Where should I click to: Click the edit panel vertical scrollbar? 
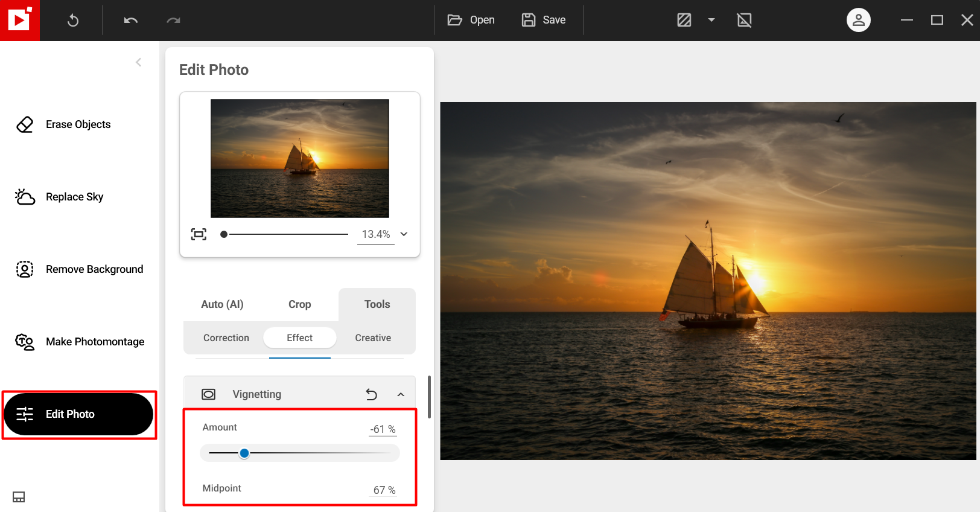pos(429,397)
